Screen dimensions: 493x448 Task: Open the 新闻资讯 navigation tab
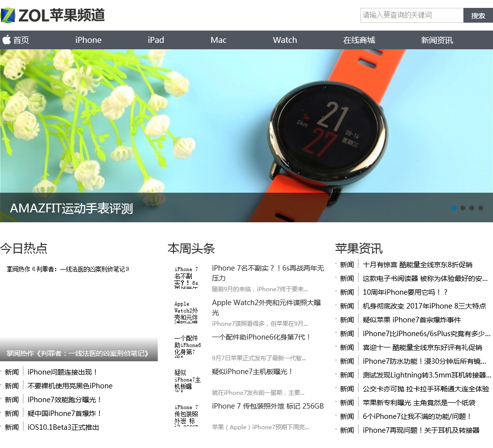coord(437,40)
